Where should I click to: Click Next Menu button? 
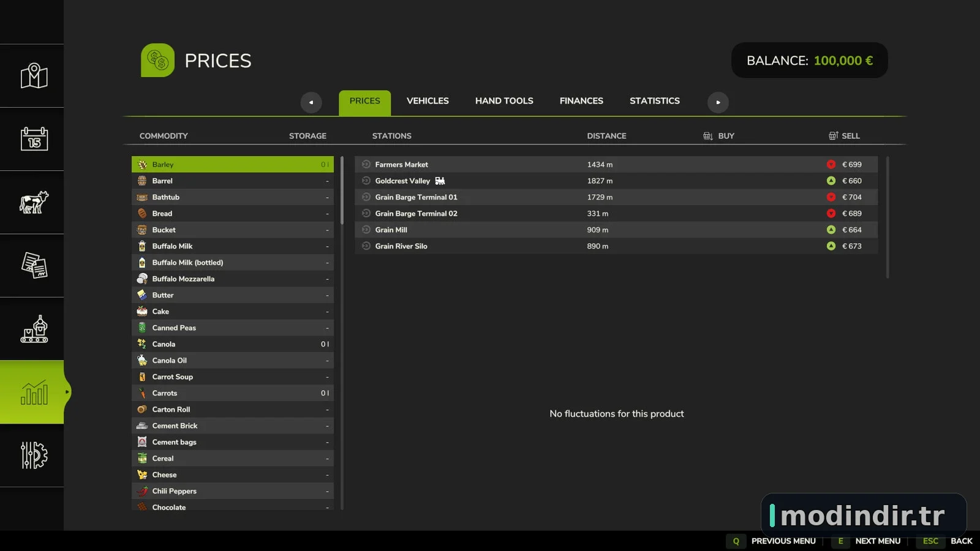(867, 541)
